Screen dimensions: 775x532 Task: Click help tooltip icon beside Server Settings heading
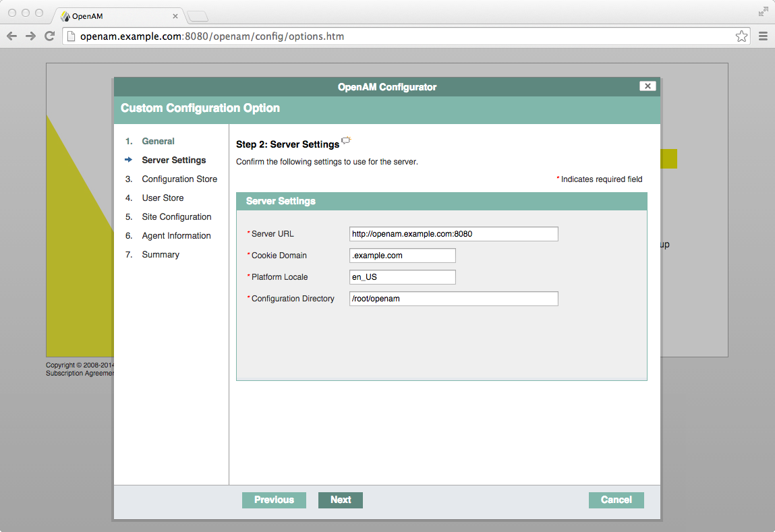[x=346, y=140]
